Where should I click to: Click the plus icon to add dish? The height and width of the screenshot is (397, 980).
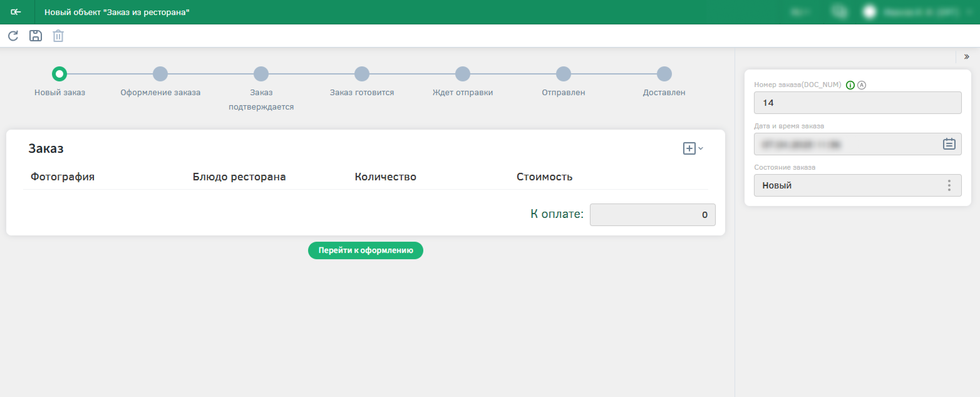[x=689, y=148]
